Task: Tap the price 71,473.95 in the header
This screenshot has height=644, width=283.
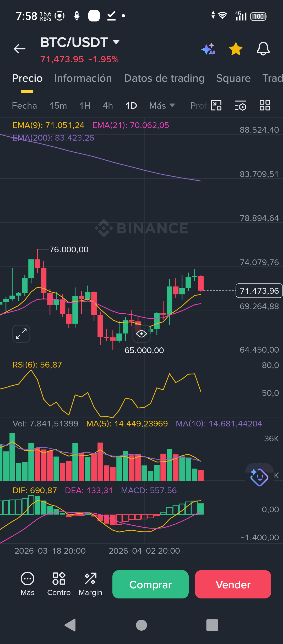Action: pyautogui.click(x=62, y=59)
